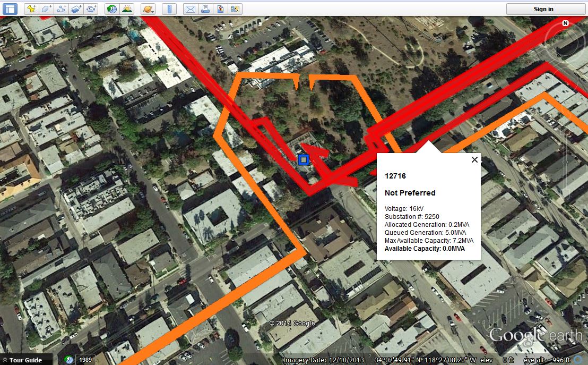Add an image overlay

76,9
